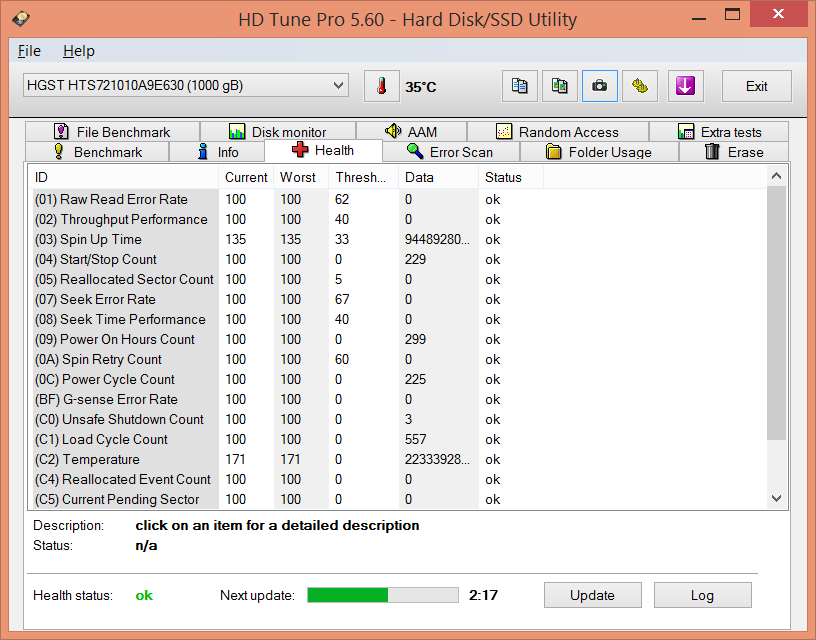Switch to the Erase tab

click(x=734, y=152)
